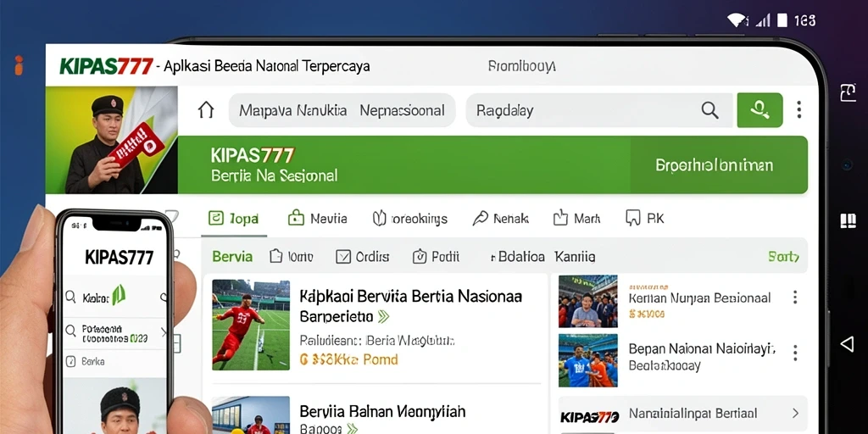The image size is (868, 434).
Task: Tap the screenshot icon on phone edge
Action: click(848, 93)
